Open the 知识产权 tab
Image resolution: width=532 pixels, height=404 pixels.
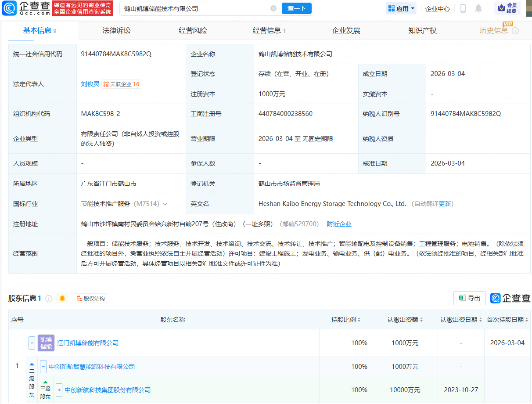422,30
